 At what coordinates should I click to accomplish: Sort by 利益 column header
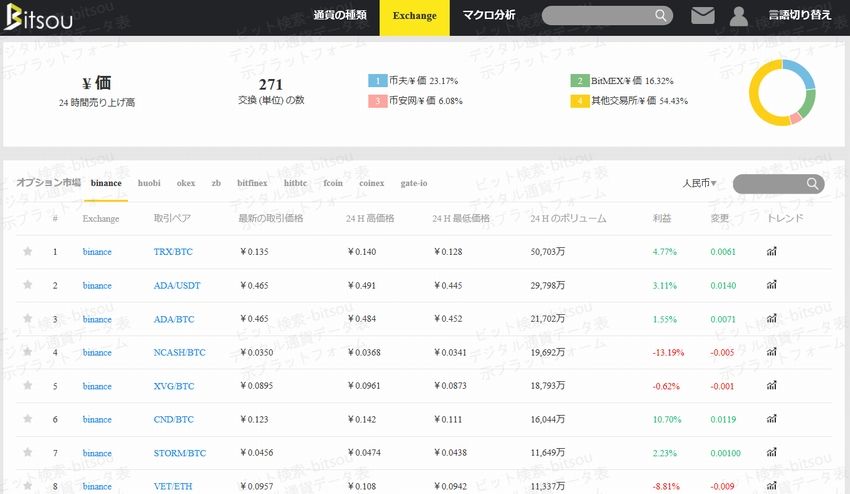pyautogui.click(x=662, y=218)
